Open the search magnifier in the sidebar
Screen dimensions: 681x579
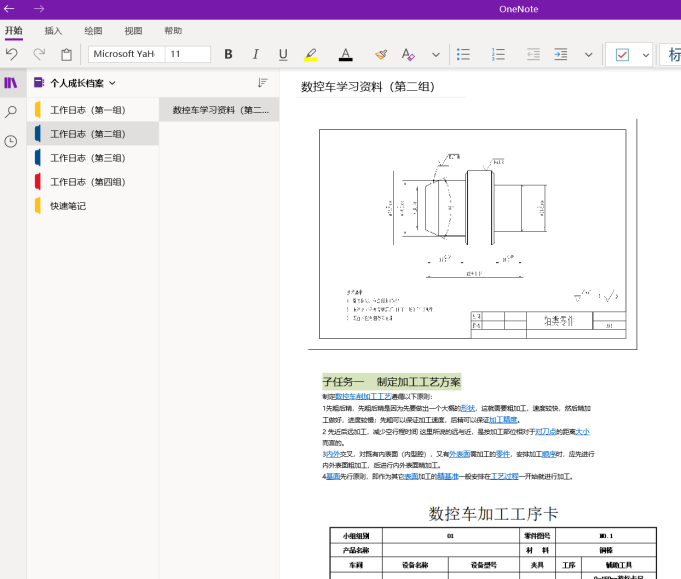(x=11, y=112)
